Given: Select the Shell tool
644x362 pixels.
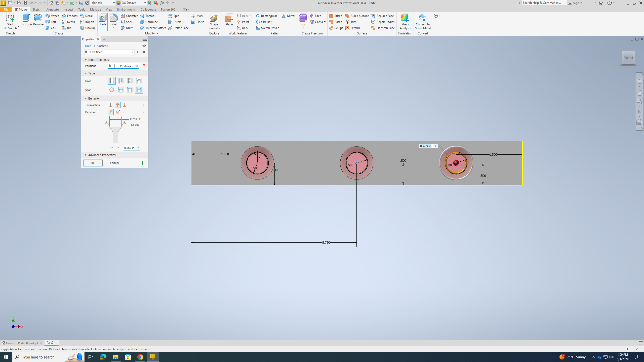Looking at the screenshot, I should [x=127, y=22].
